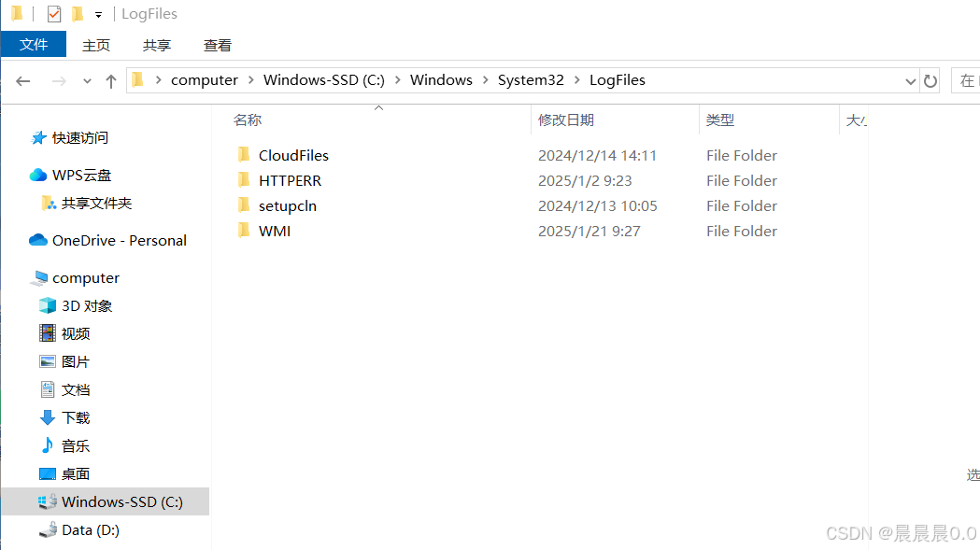Click 'LogFiles' breadcrumb in address bar
Viewport: 980px width, 550px height.
(618, 80)
